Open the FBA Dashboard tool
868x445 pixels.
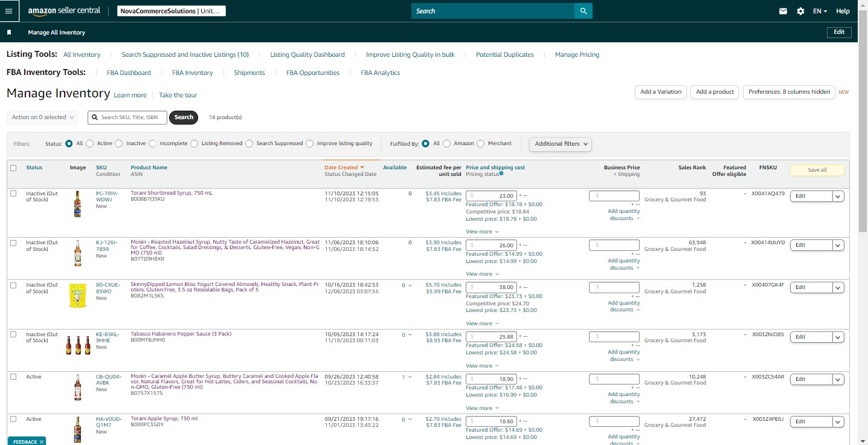click(129, 73)
